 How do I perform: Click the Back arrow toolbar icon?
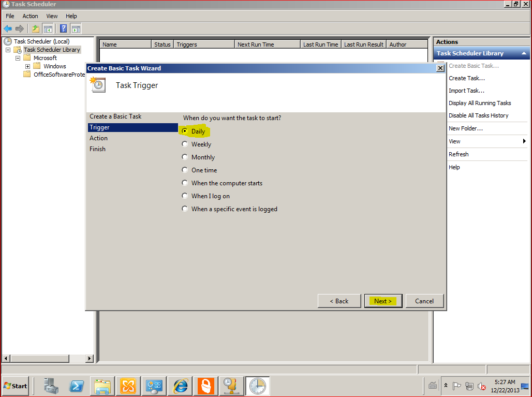coord(8,29)
